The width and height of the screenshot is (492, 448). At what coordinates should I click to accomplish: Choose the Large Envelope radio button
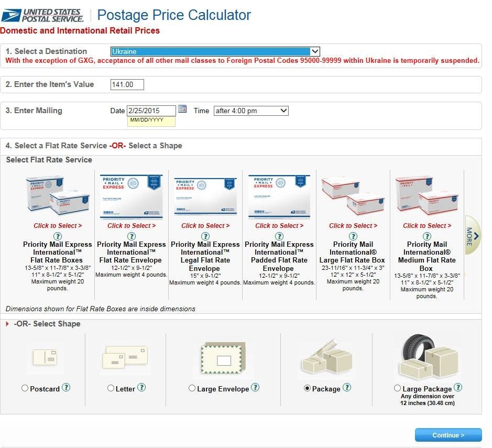coord(192,389)
